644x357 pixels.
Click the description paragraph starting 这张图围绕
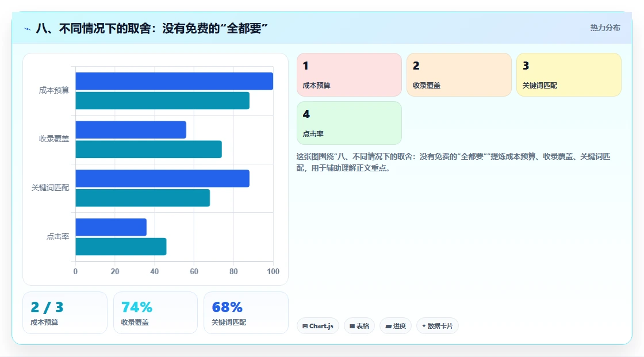point(454,162)
